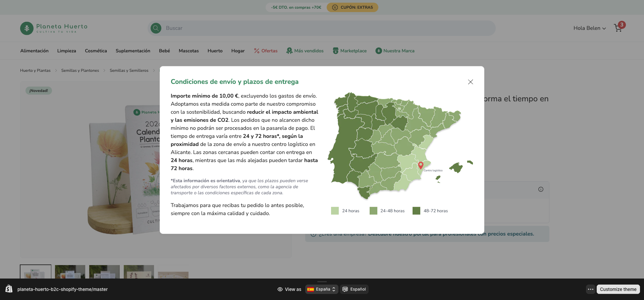644x300 pixels.
Task: Click the -5€ DTO. en compras +70€ banner
Action: [296, 7]
